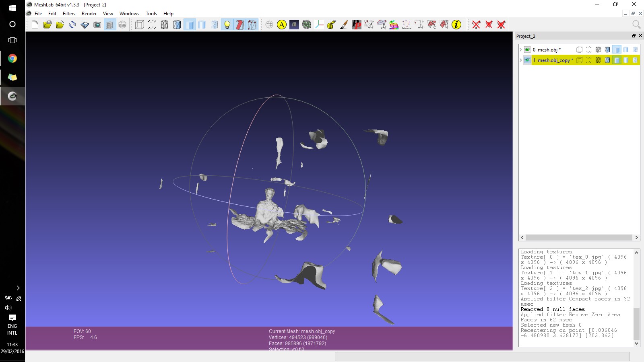Toggle flat shading in main toolbar
This screenshot has height=362, width=644.
(x=190, y=25)
